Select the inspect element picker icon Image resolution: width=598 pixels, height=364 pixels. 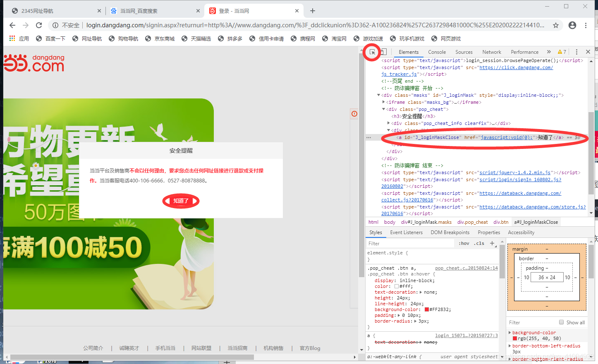tap(372, 52)
